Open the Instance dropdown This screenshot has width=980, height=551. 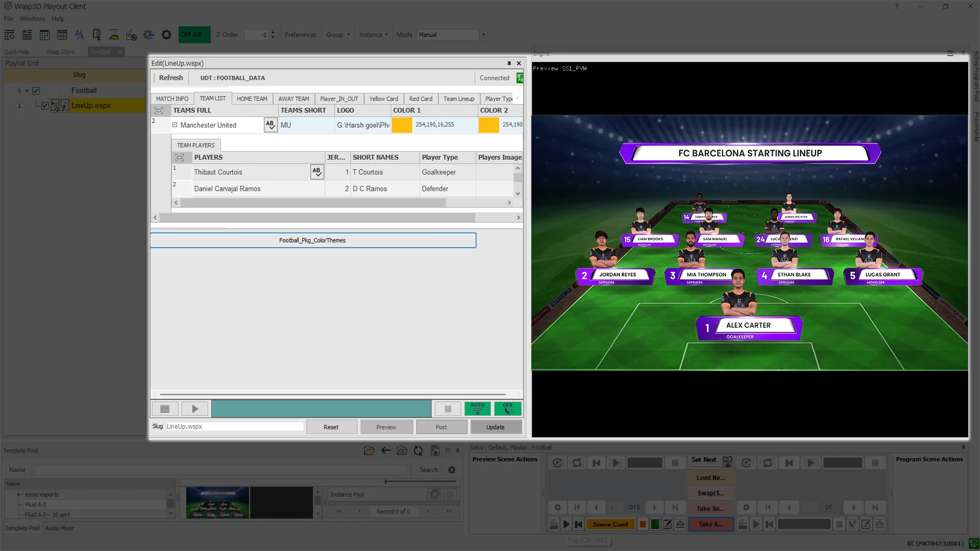(x=373, y=35)
